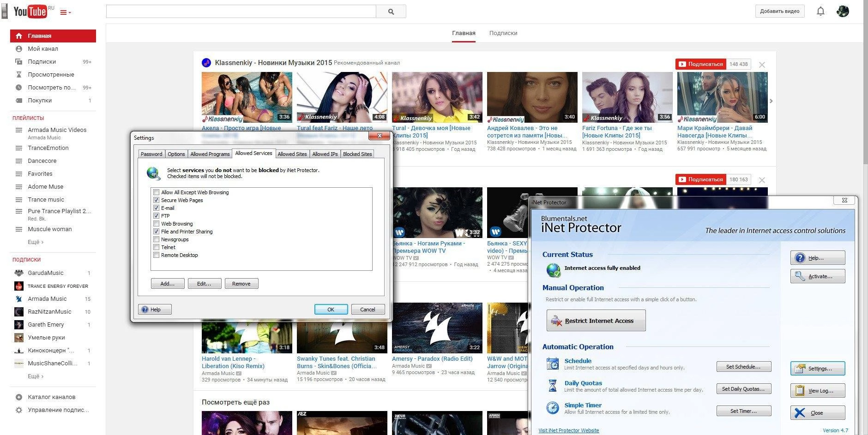Subscribe to the second recommended channel (180 163)
Screen dimensions: 868x435
[701, 179]
